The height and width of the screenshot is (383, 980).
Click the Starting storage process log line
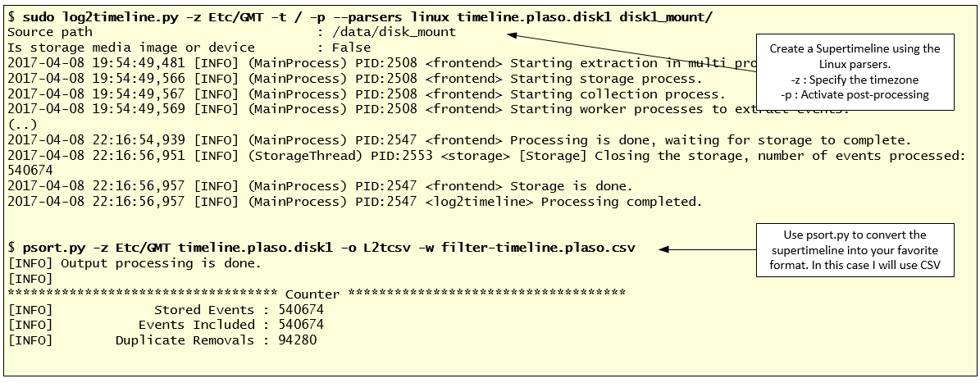click(354, 79)
